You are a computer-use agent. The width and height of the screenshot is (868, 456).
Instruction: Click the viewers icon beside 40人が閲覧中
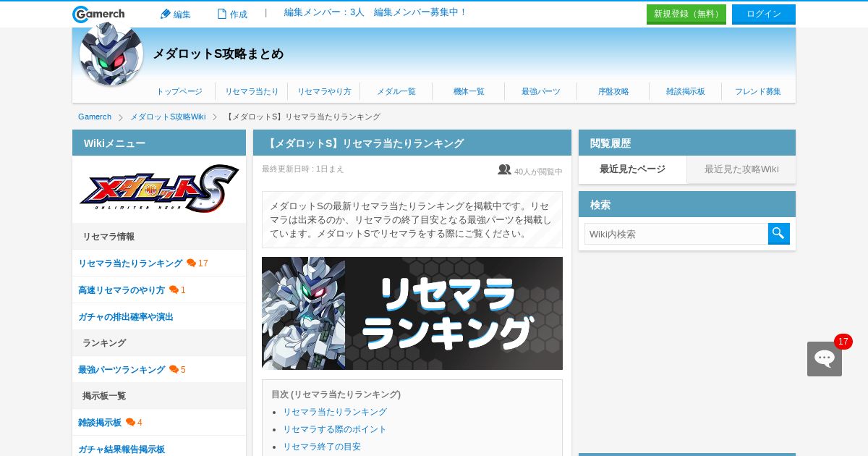pos(504,169)
